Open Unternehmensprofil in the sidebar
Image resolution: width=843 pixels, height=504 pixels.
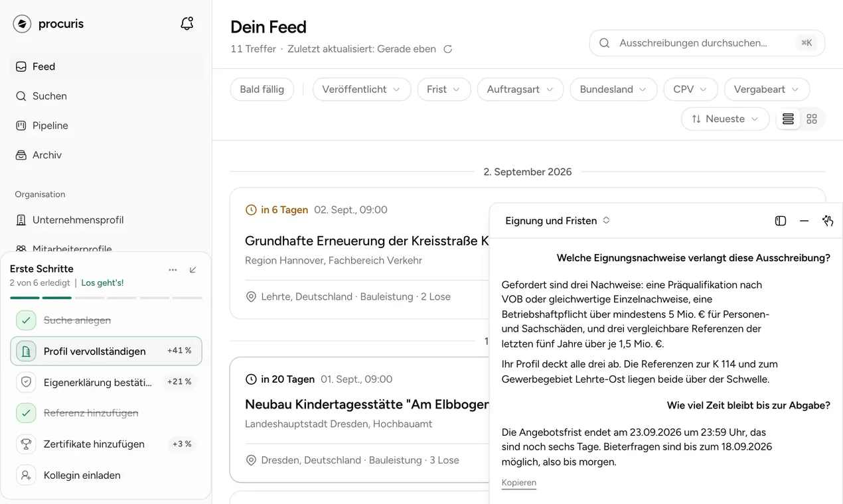[107, 220]
